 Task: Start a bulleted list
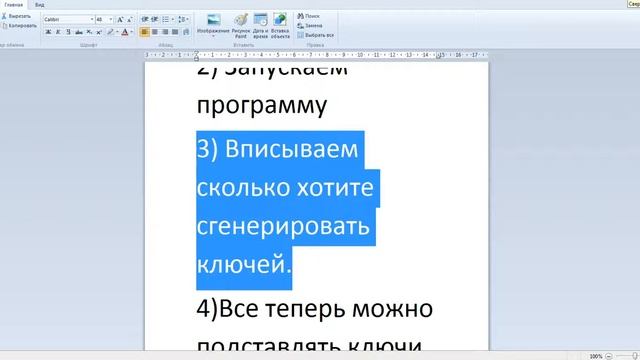165,19
